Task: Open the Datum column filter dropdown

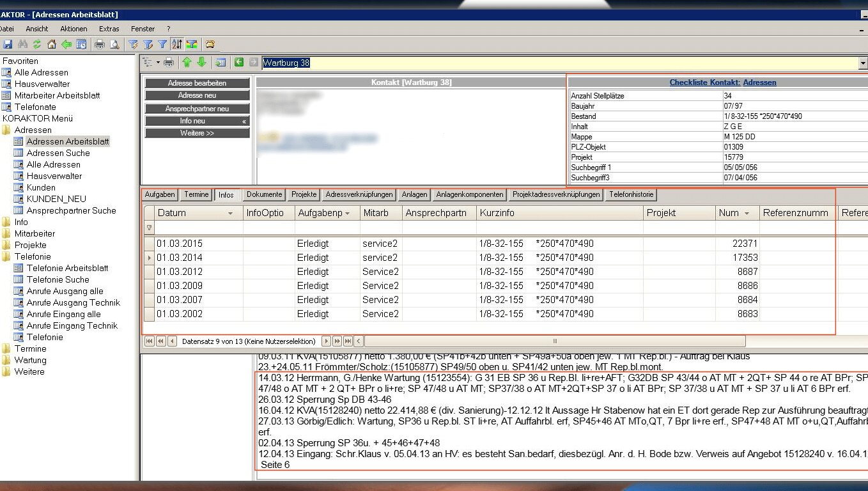Action: (x=230, y=214)
